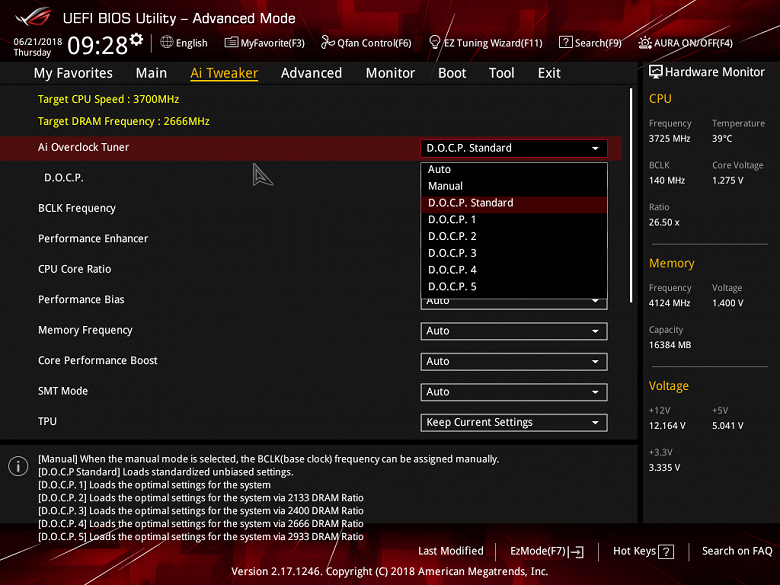Click the CPU temperature 39°C value
Image resolution: width=780 pixels, height=585 pixels.
pyautogui.click(x=722, y=139)
